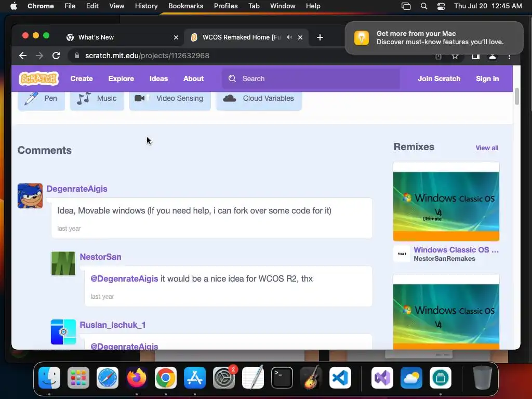Open App Store from the dock
The height and width of the screenshot is (399, 532).
tap(195, 378)
